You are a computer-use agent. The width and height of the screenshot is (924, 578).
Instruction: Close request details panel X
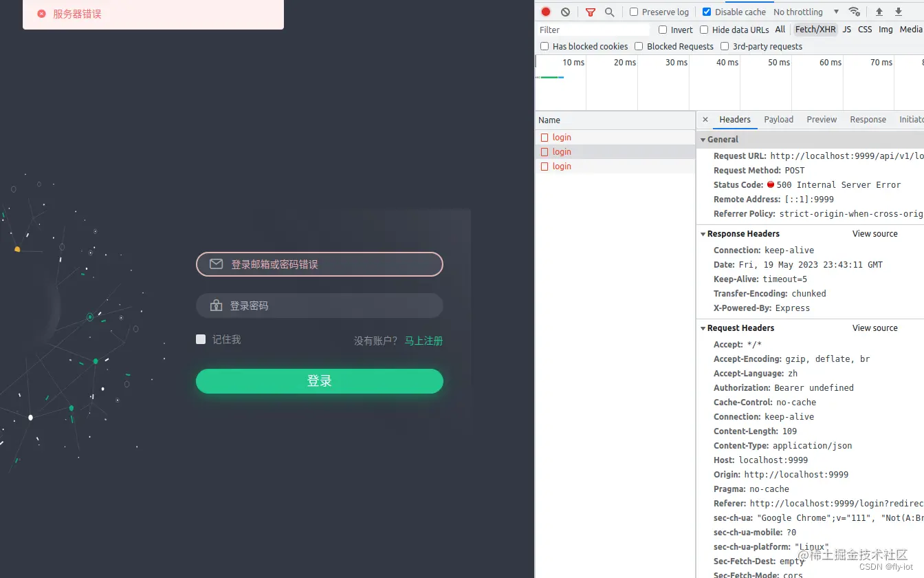coord(705,120)
